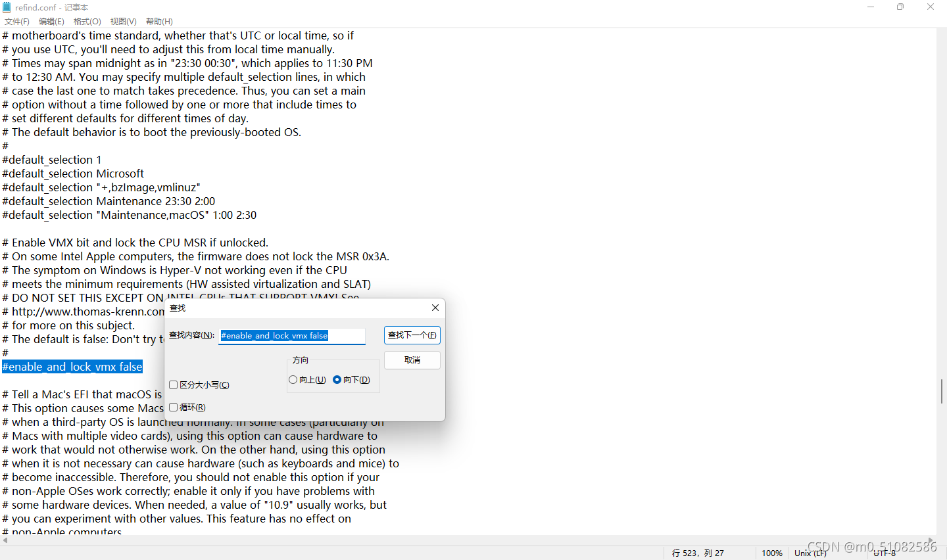The image size is (947, 560).
Task: Click the line "# you can experiment with other values"
Action: click(177, 519)
